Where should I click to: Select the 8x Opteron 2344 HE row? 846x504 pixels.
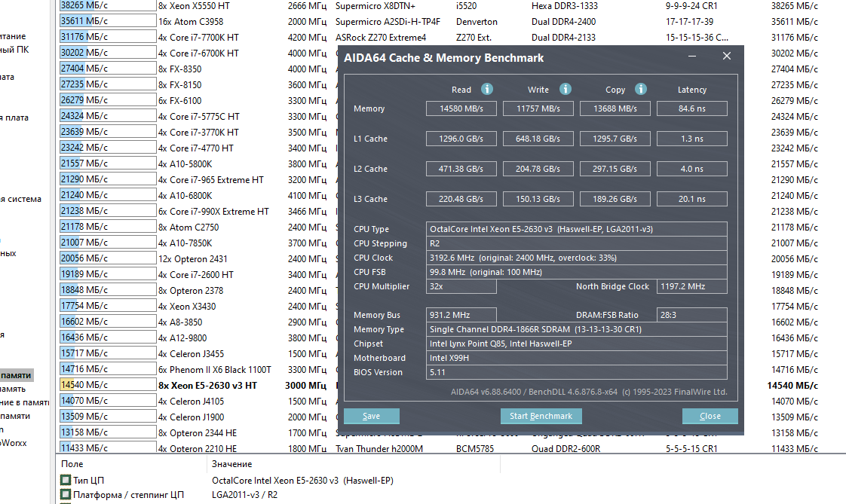click(x=197, y=433)
